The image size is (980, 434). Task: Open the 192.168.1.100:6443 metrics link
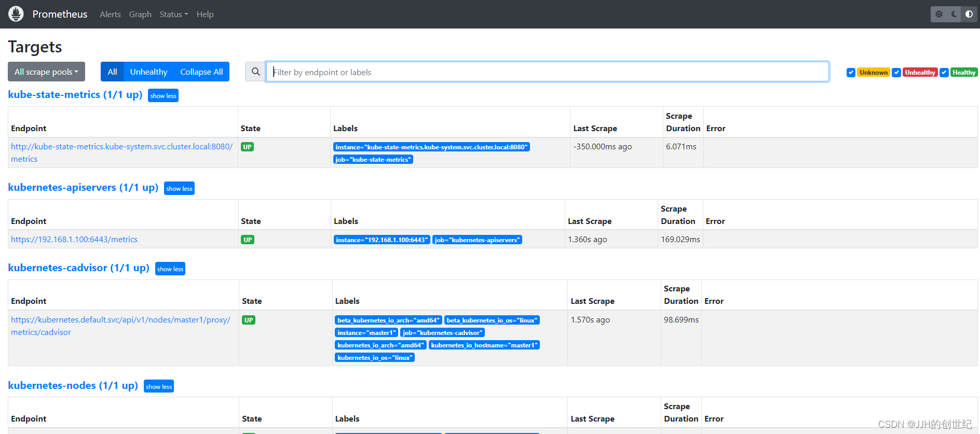(x=74, y=239)
